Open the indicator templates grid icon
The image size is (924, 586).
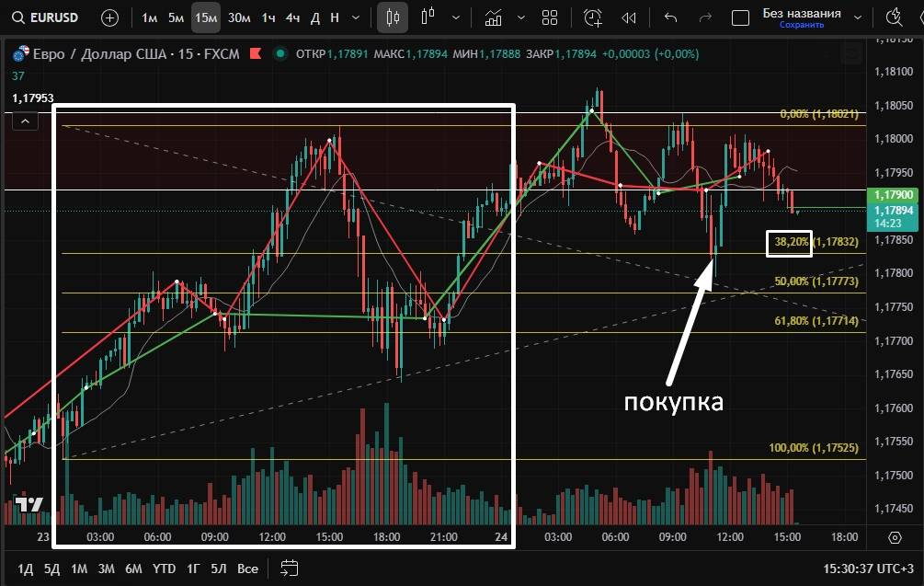pos(550,17)
